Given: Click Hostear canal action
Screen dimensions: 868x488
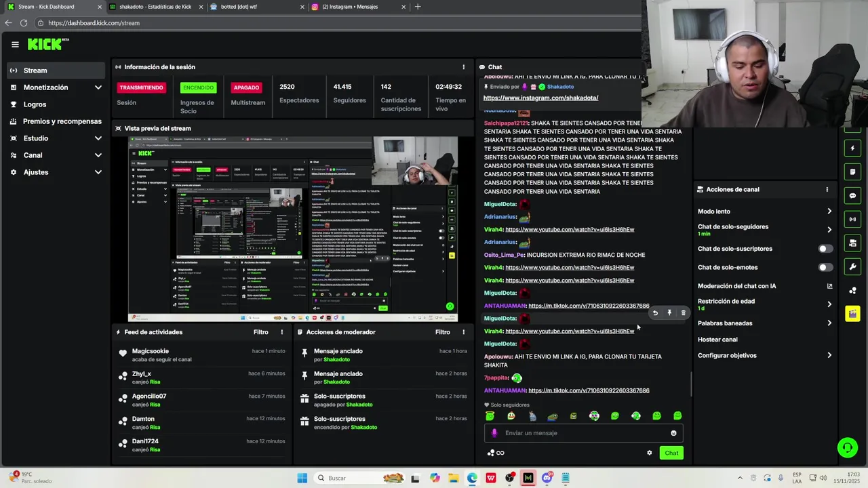Looking at the screenshot, I should 717,340.
